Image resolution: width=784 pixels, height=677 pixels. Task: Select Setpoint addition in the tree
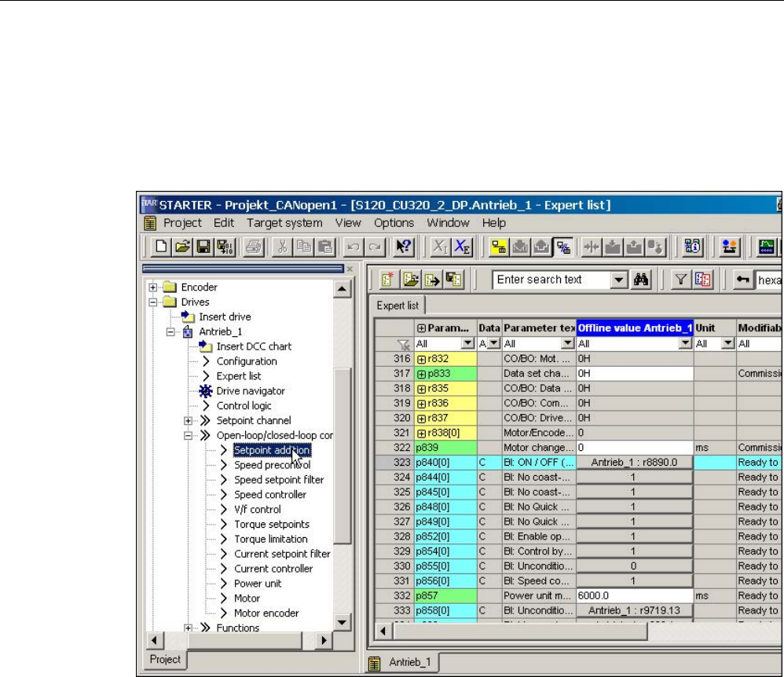[272, 450]
